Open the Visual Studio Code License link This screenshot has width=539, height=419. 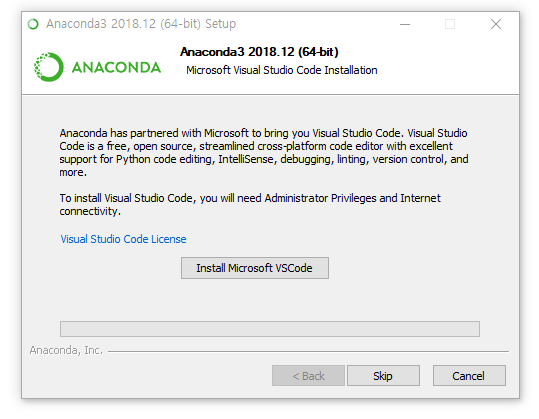(x=123, y=239)
